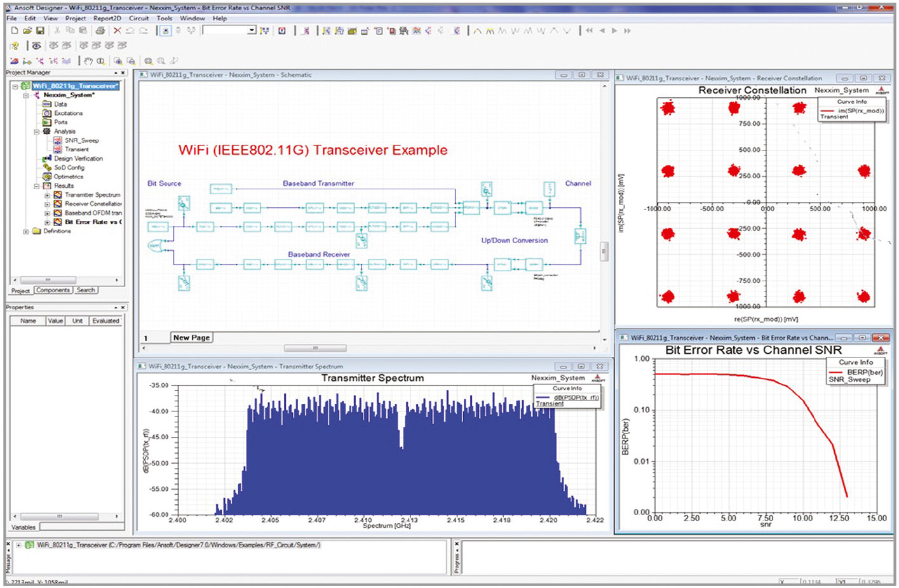The width and height of the screenshot is (899, 588).
Task: Save the project with the floppy disk icon
Action: click(x=40, y=30)
